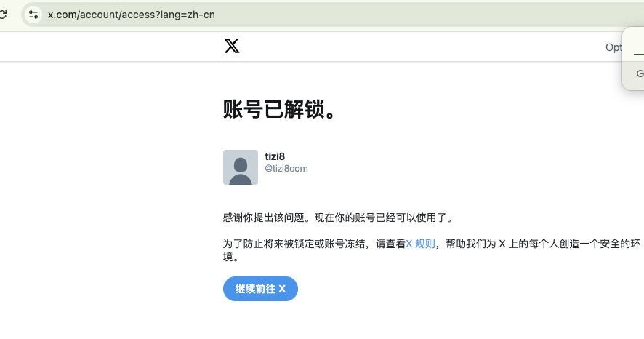Click the partially visible G item in popup
The image size is (644, 339).
point(640,73)
